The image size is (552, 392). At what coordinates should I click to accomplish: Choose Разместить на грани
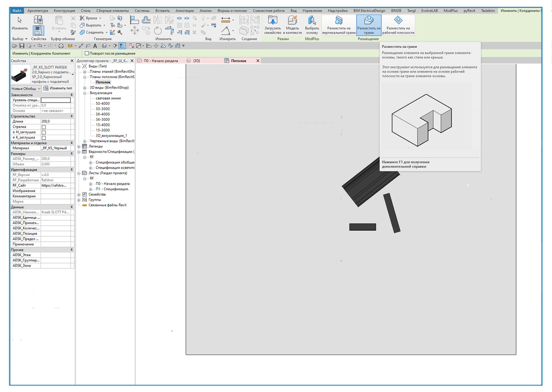click(x=369, y=25)
